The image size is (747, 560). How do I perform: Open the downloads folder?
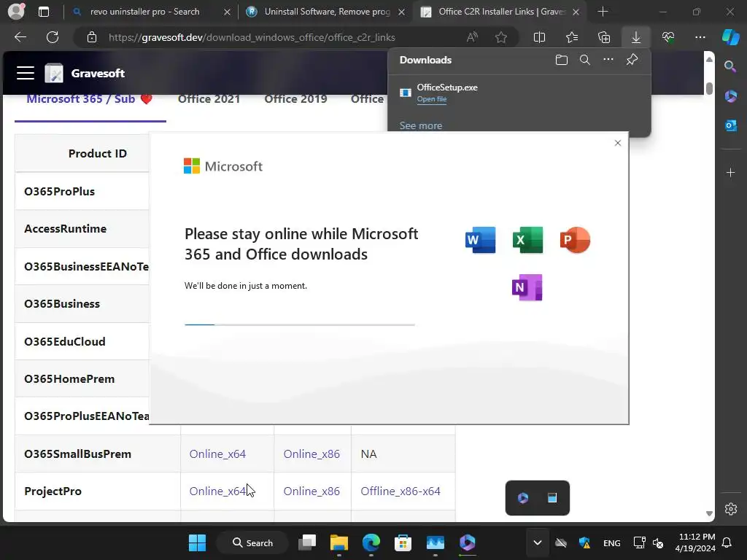(562, 60)
